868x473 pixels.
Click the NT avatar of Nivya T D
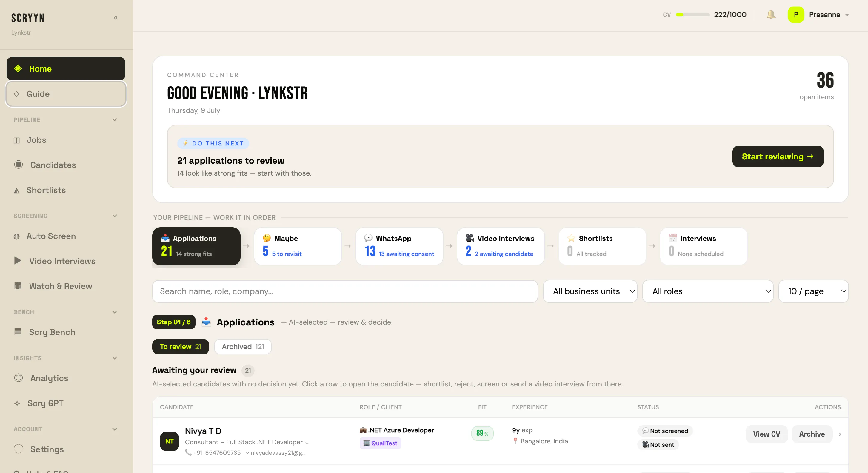[170, 441]
